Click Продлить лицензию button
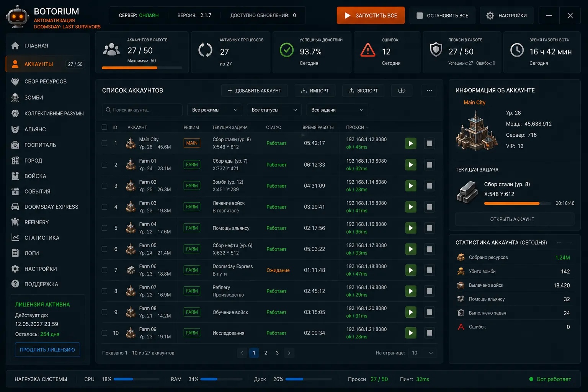Screen dimensions: 588x392 click(47, 350)
